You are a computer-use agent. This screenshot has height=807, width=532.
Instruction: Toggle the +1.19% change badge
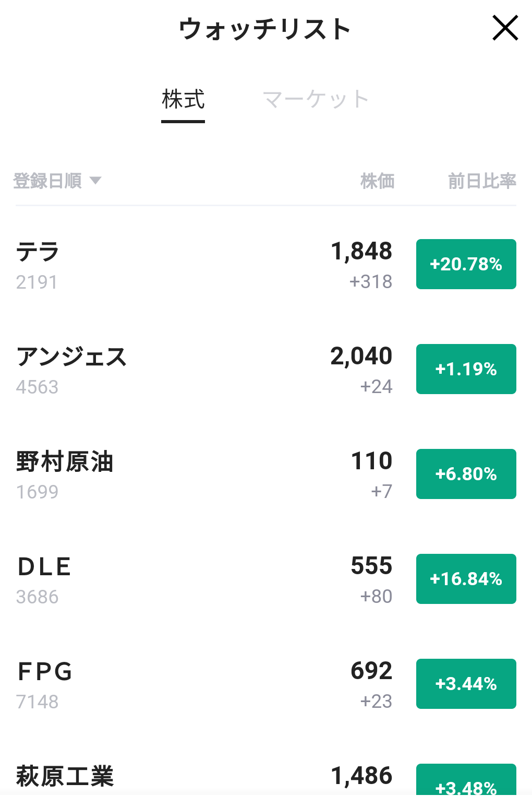click(x=466, y=369)
